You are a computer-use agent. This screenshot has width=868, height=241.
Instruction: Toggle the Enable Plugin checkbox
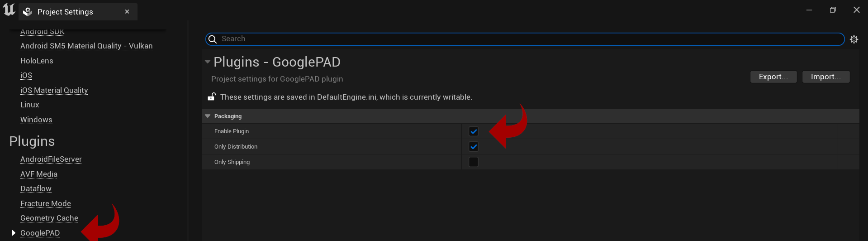tap(474, 131)
